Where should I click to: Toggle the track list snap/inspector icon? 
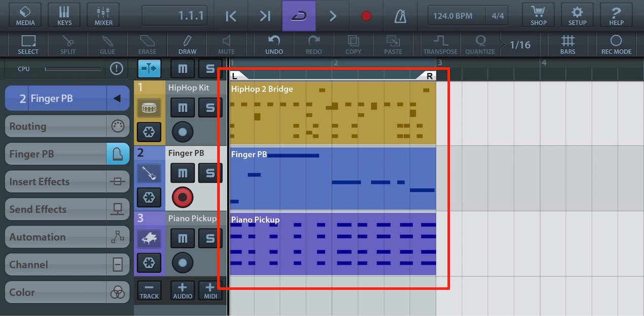(x=149, y=68)
